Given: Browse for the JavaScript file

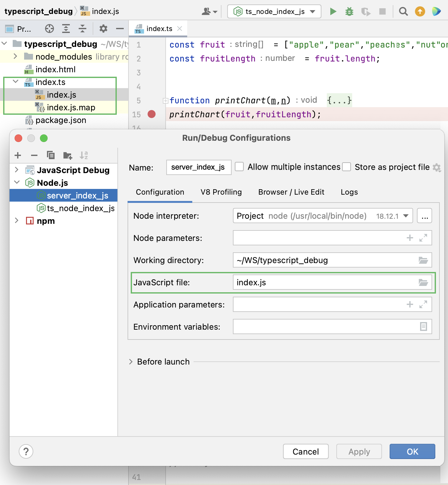Looking at the screenshot, I should 423,282.
